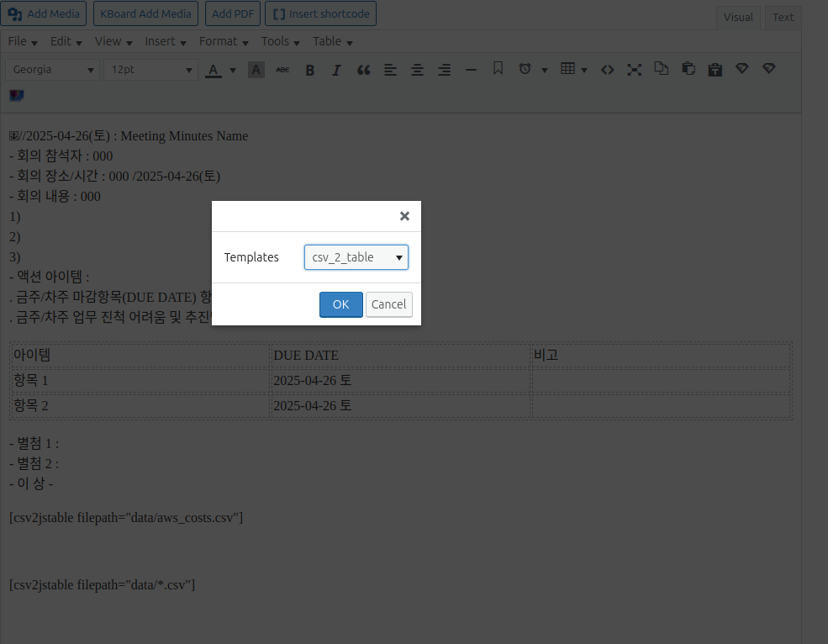This screenshot has height=644, width=828.
Task: Click the KBoard Add Media button
Action: pyautogui.click(x=145, y=13)
